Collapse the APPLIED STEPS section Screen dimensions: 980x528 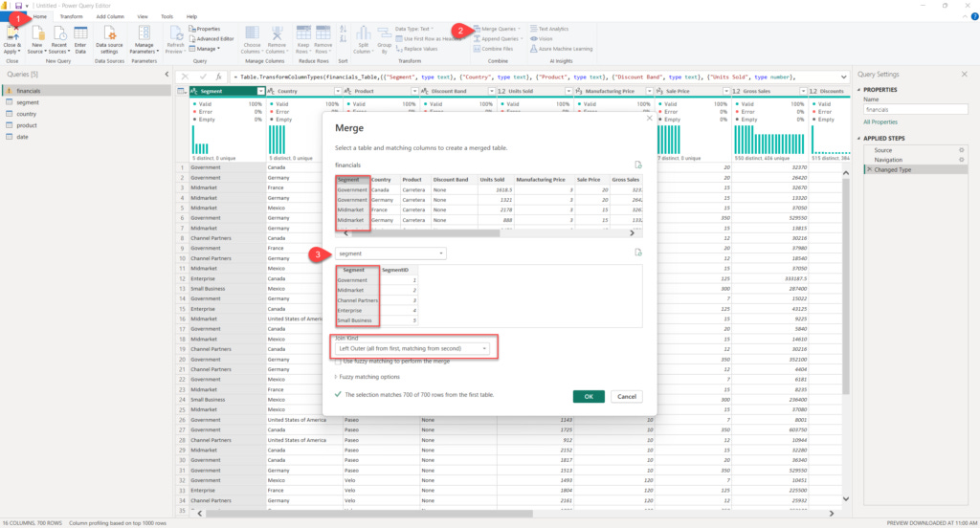coord(858,139)
